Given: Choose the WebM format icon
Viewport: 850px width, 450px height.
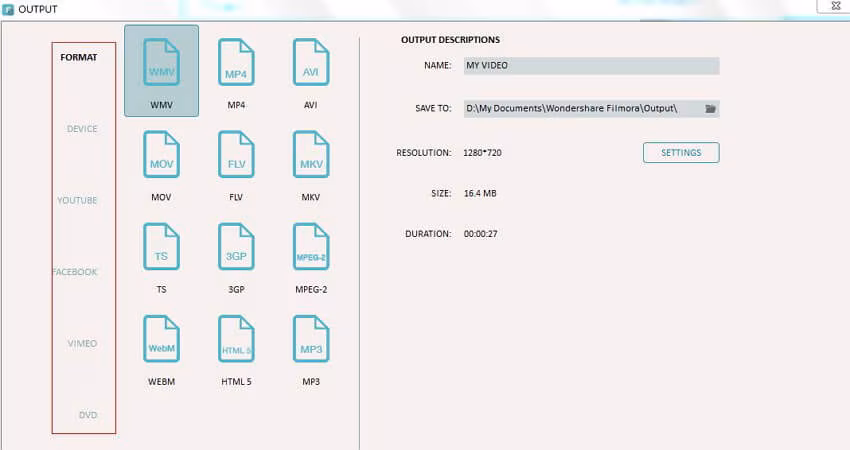Looking at the screenshot, I should 162,339.
